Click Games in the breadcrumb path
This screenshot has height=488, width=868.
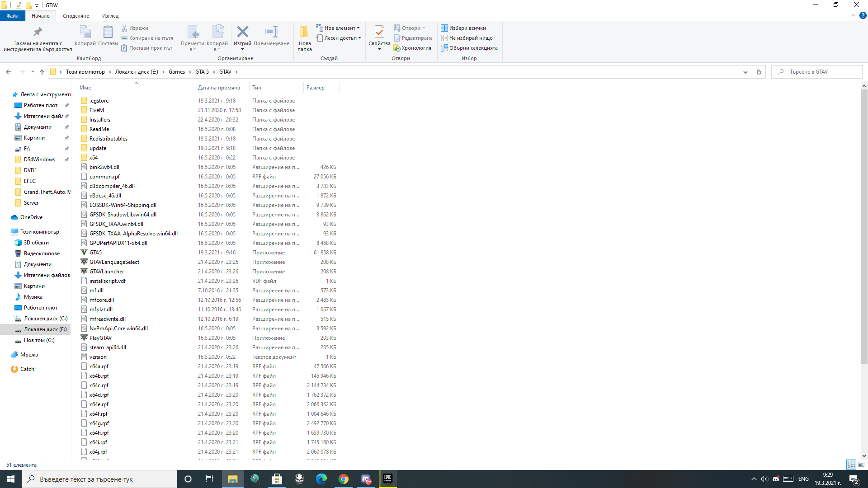(x=176, y=72)
